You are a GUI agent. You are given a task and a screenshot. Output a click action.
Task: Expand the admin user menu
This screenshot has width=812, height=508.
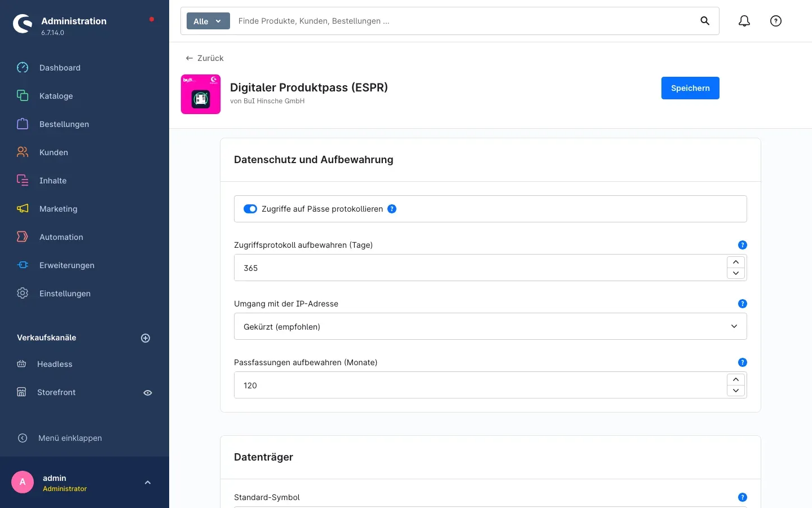(x=148, y=483)
